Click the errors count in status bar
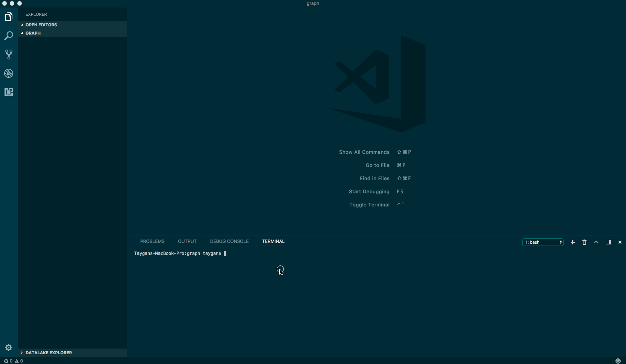 8,361
